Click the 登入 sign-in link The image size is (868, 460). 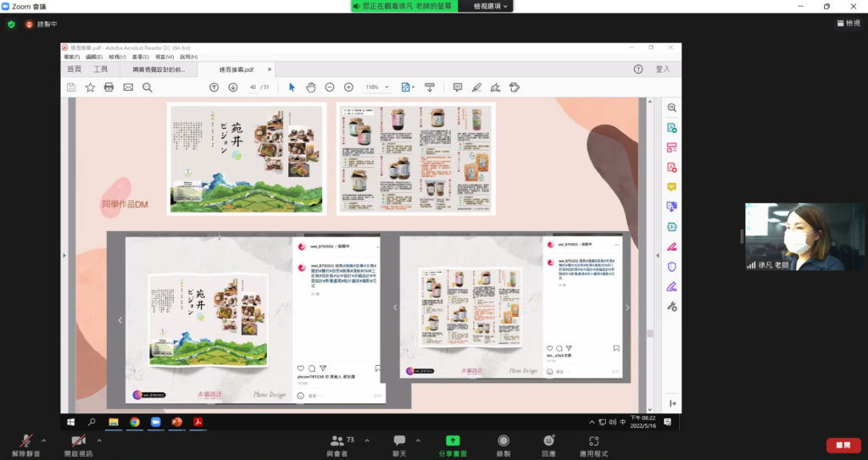click(662, 69)
